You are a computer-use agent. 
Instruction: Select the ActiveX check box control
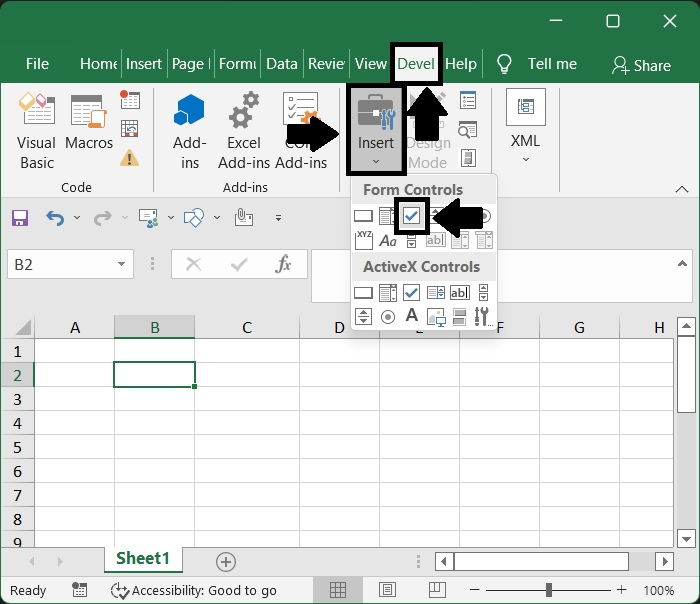pos(411,293)
